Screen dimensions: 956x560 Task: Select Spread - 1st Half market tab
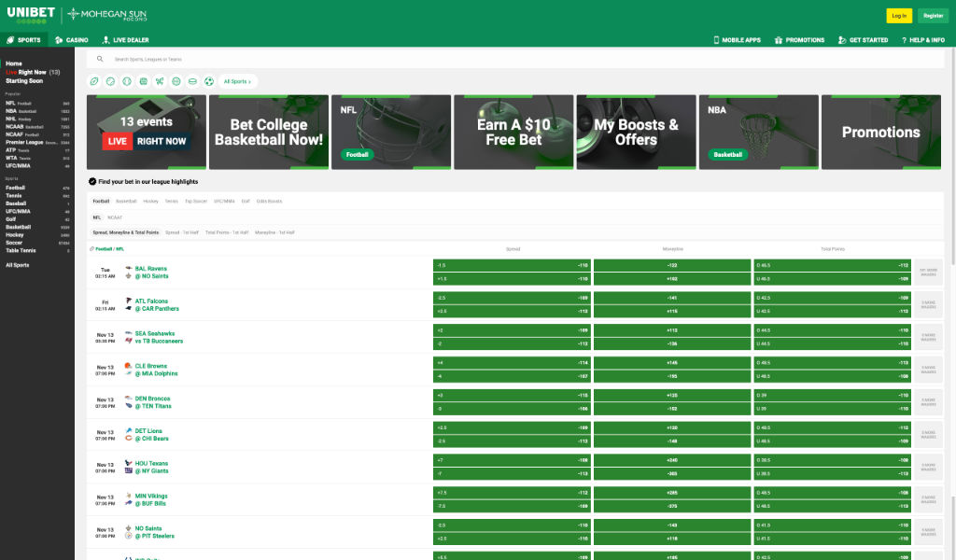pos(182,232)
